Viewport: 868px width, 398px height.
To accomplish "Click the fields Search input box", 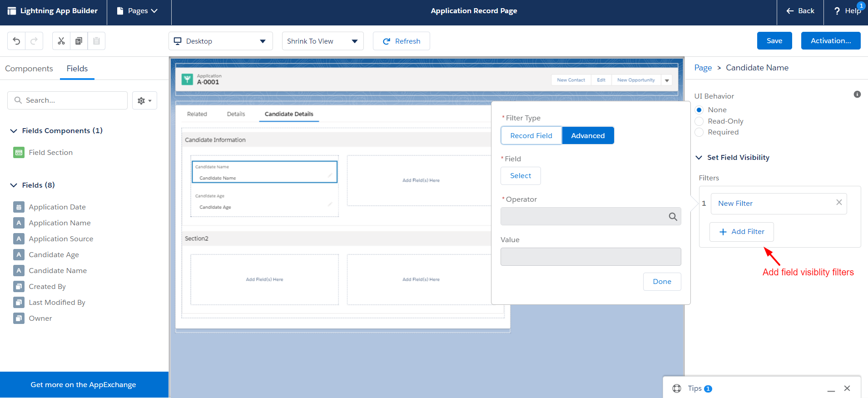I will click(67, 100).
